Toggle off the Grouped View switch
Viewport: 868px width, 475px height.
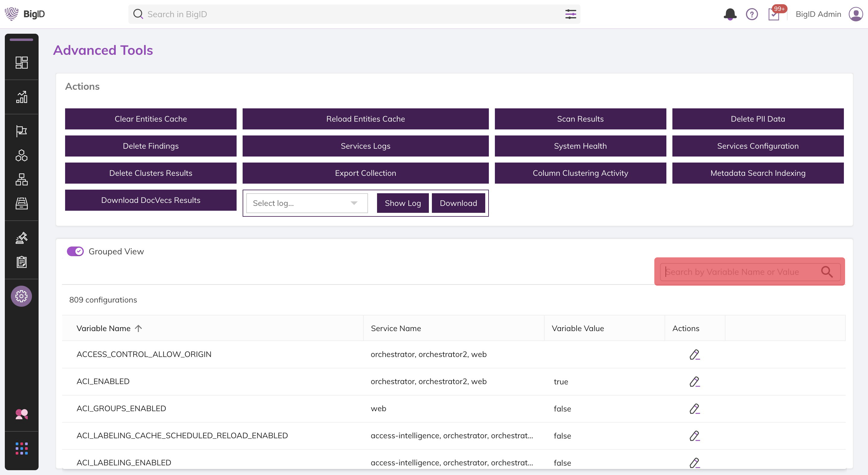click(x=75, y=251)
